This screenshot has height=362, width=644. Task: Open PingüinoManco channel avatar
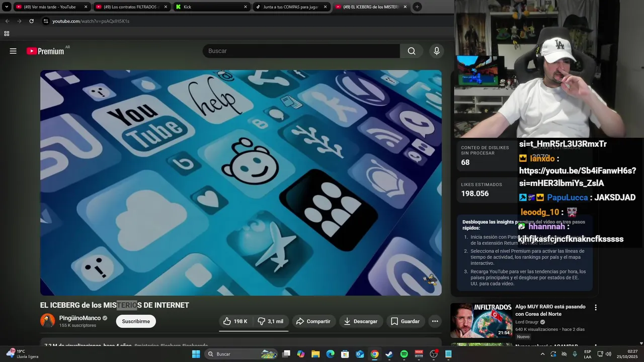[48, 321]
